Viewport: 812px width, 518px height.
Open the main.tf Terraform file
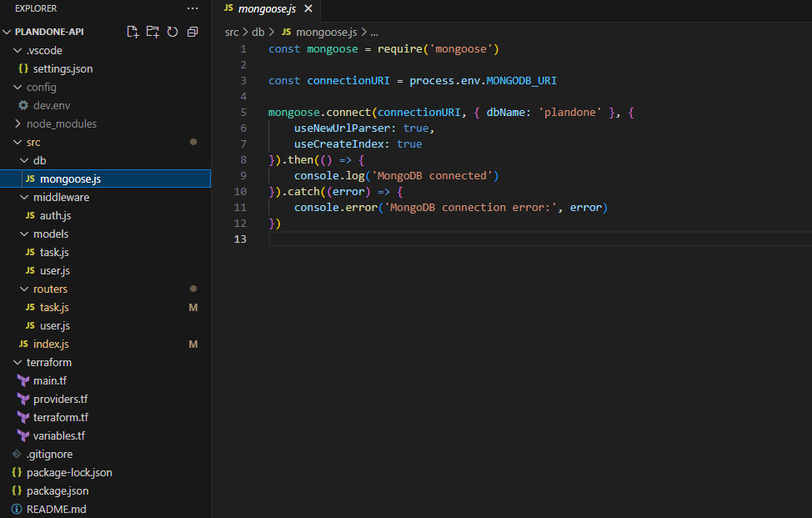coord(49,380)
